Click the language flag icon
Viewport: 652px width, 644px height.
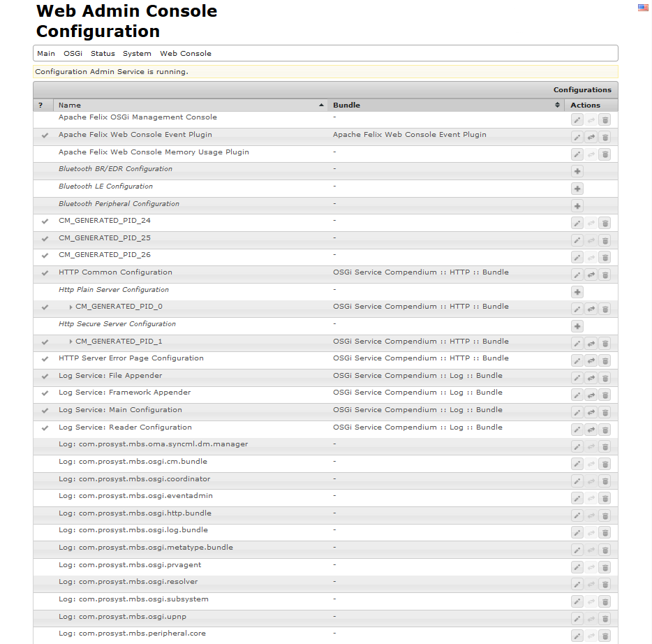coord(643,8)
